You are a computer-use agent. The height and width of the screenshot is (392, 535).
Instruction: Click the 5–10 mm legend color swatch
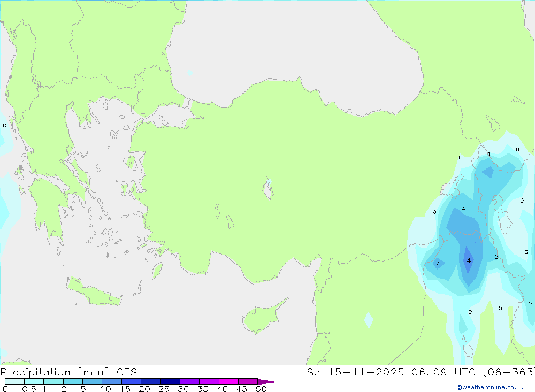[x=92, y=381]
